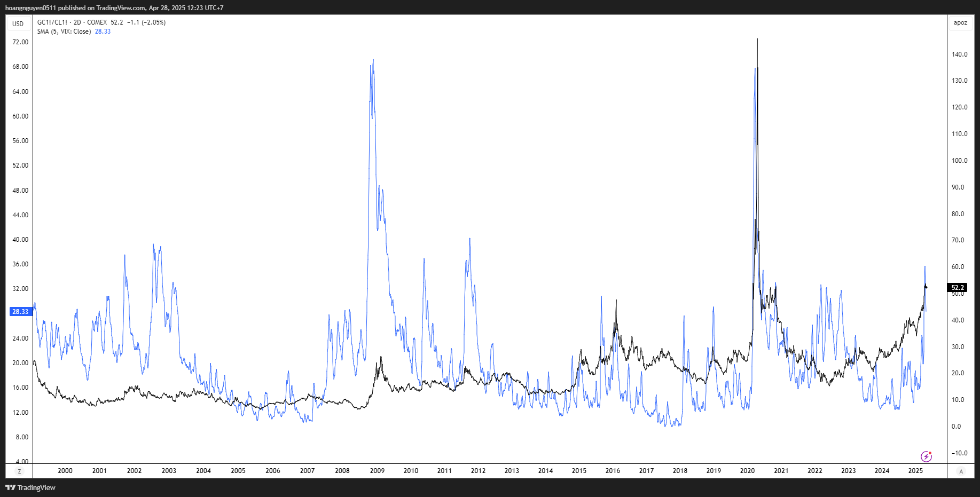Screen dimensions: 980x497
Task: Select the SMA (5, VIX: Close) indicator legend
Action: pyautogui.click(x=64, y=31)
